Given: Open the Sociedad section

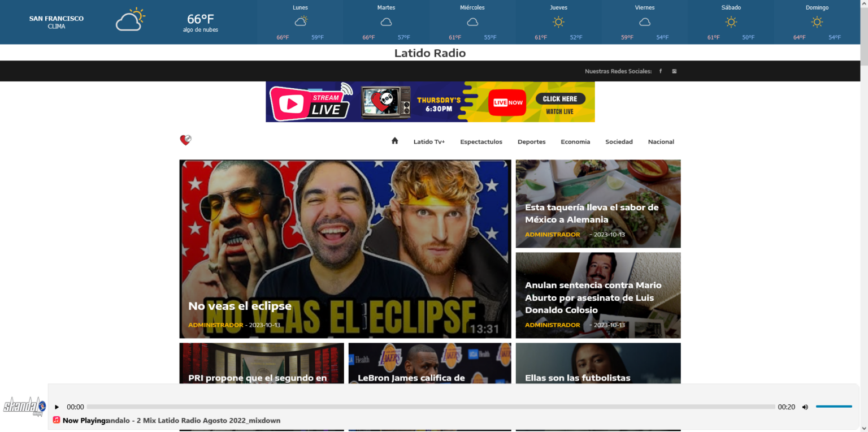Looking at the screenshot, I should pyautogui.click(x=619, y=142).
